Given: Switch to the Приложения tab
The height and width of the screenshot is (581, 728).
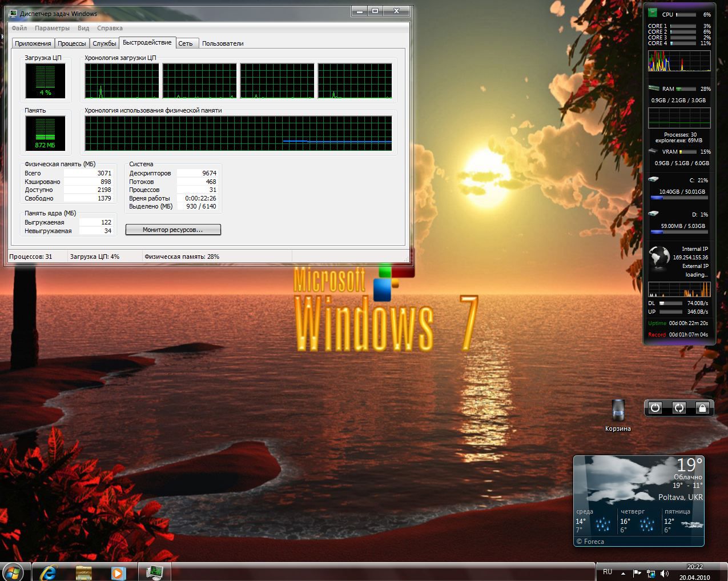Looking at the screenshot, I should click(x=33, y=43).
